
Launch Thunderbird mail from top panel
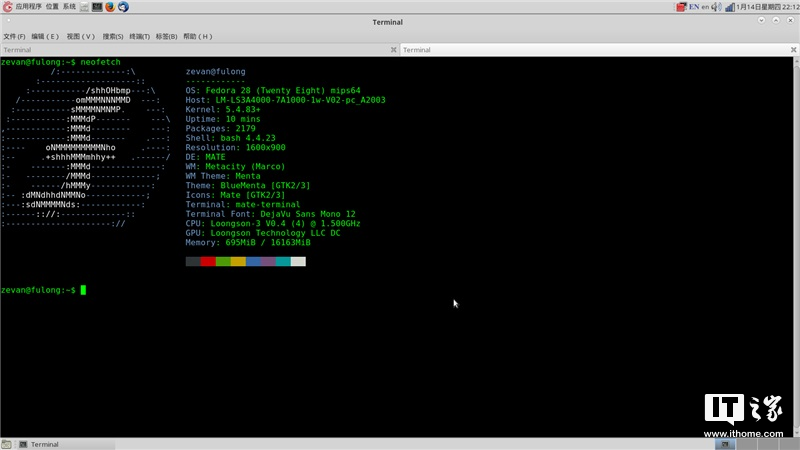[x=123, y=7]
